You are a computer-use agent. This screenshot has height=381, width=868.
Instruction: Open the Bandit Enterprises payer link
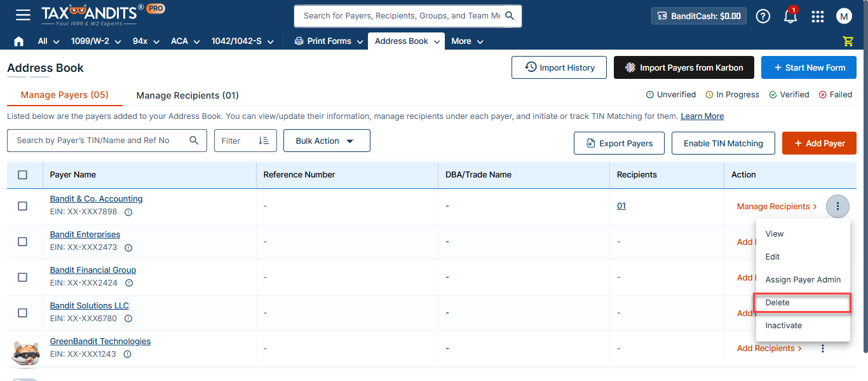[x=85, y=235]
